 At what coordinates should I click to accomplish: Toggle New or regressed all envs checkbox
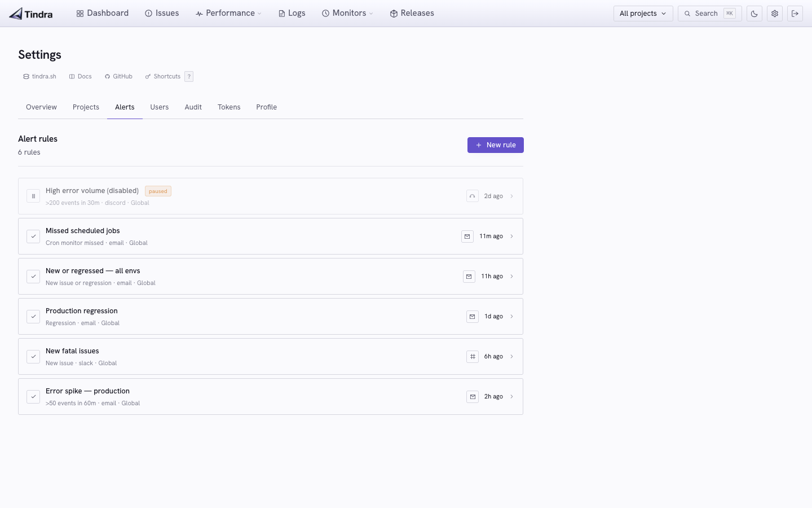click(33, 276)
